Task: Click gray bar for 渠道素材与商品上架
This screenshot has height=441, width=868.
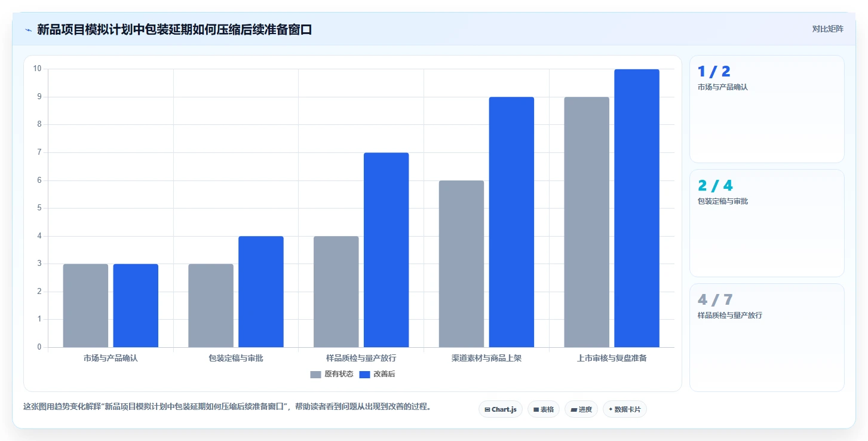Action: [x=462, y=264]
